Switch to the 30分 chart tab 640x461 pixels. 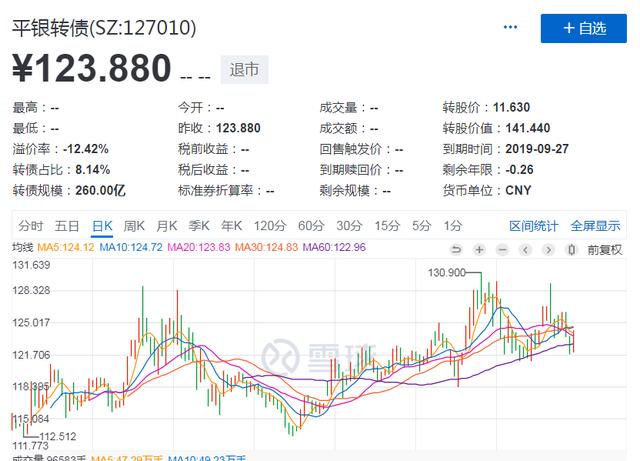(x=349, y=226)
